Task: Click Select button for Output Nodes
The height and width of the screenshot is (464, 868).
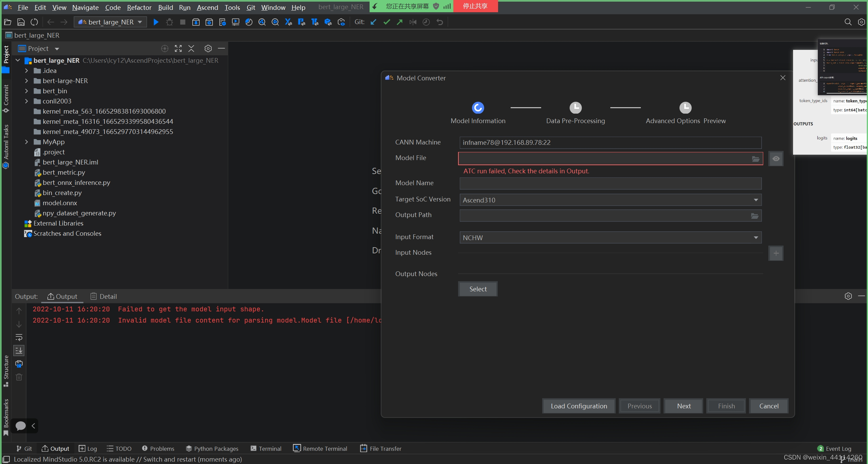Action: [x=478, y=289]
